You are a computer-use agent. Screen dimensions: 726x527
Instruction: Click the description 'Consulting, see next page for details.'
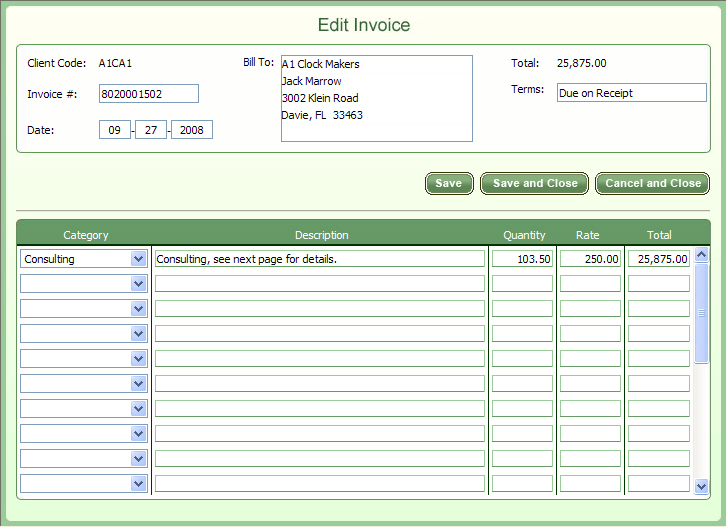click(x=319, y=259)
